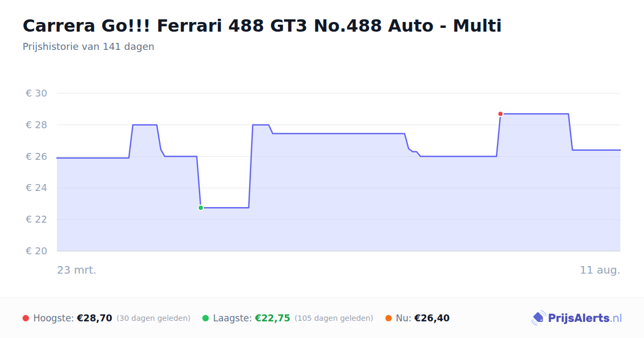Image resolution: width=644 pixels, height=338 pixels.
Task: Click the highest price value €28,70
Action: pos(94,318)
